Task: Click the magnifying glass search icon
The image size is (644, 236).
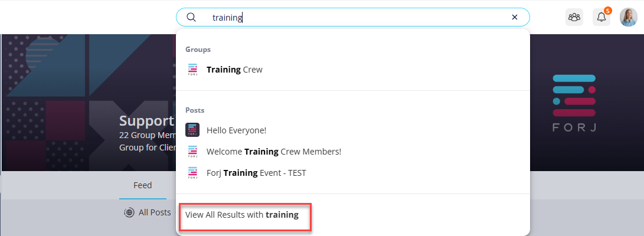Action: click(191, 17)
